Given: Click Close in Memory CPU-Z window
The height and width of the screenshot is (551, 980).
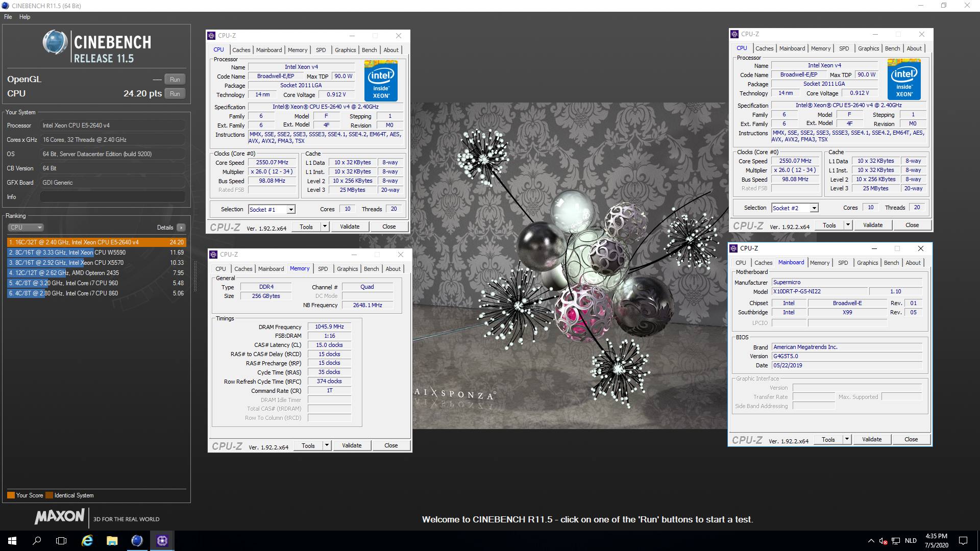Looking at the screenshot, I should pyautogui.click(x=391, y=446).
